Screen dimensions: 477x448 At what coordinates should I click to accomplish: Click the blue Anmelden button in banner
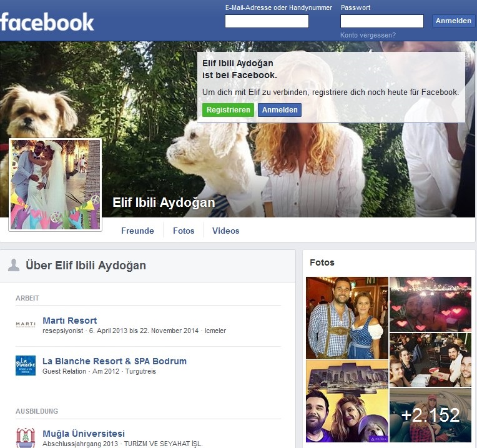[280, 110]
